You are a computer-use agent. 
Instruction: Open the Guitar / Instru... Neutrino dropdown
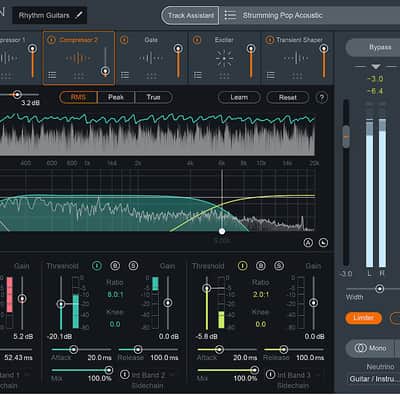[373, 379]
